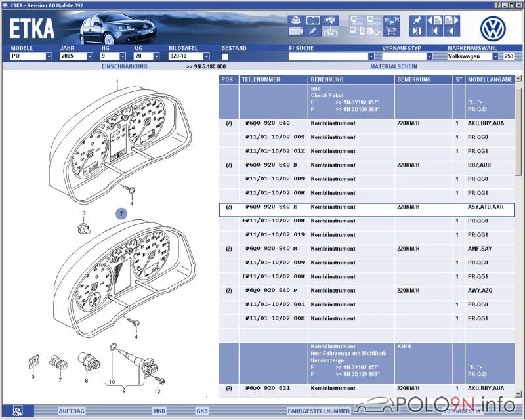Jump to first with bar-and-left-arrow icon

click(434, 31)
